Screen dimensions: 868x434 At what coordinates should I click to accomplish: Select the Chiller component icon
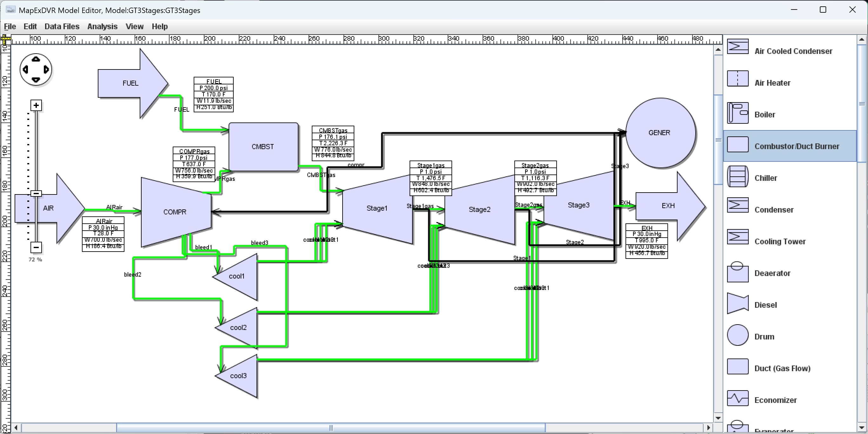(738, 176)
